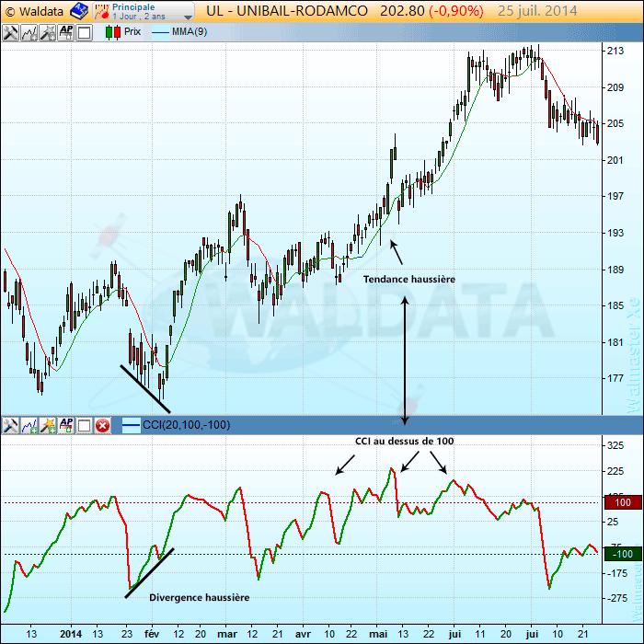This screenshot has width=644, height=644.
Task: Select the MMA(9) indicator label
Action: pos(190,32)
